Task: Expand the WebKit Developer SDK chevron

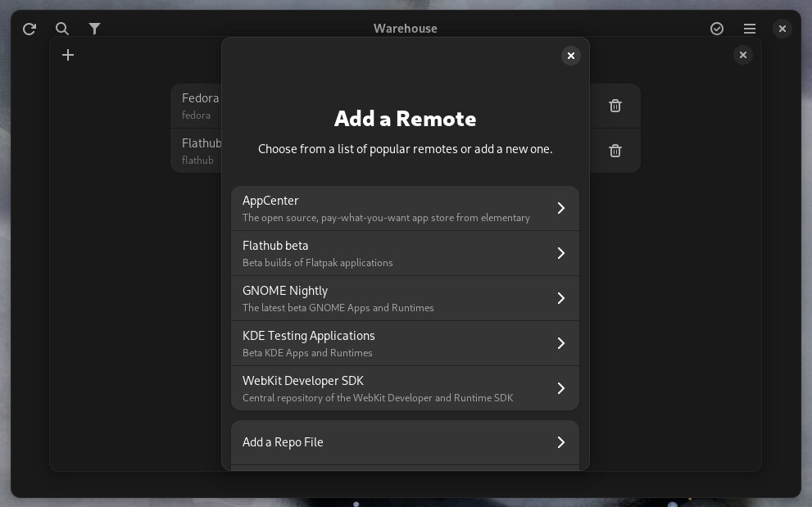Action: (560, 388)
